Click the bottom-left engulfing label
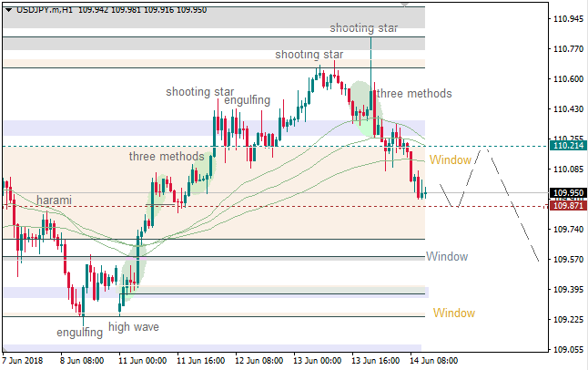 (79, 332)
